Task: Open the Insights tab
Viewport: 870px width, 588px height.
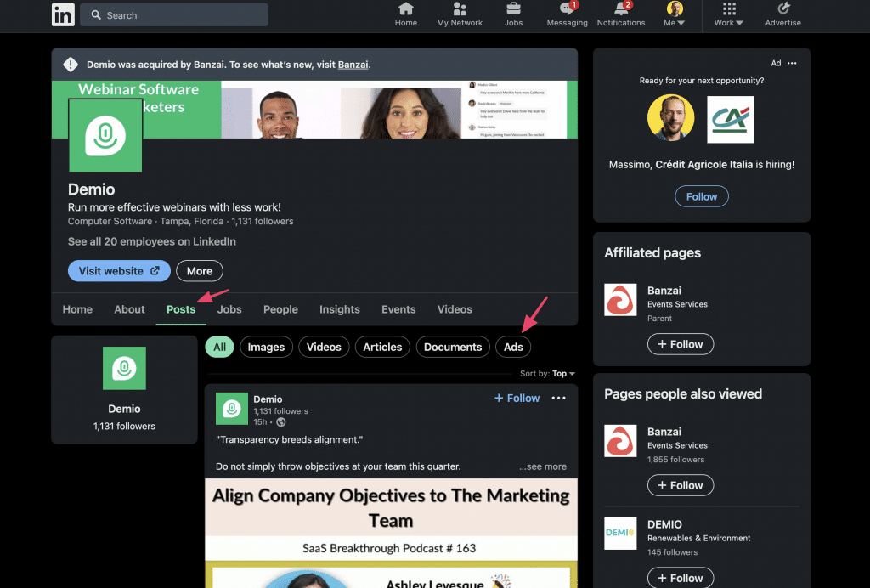Action: coord(340,309)
